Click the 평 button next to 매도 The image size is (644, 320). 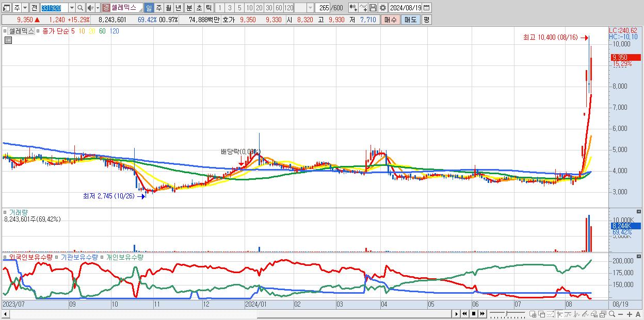point(426,20)
